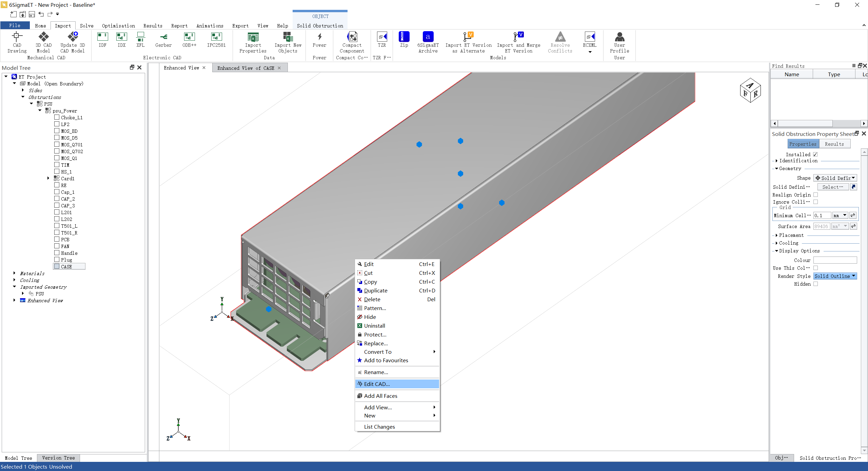Expand the Placement section
The height and width of the screenshot is (471, 868).
[x=776, y=235]
